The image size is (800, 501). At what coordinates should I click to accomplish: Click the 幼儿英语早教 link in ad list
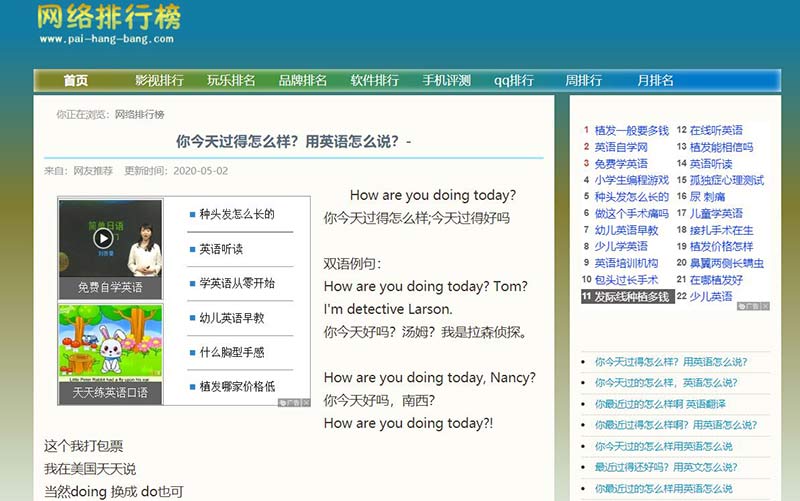coord(231,318)
